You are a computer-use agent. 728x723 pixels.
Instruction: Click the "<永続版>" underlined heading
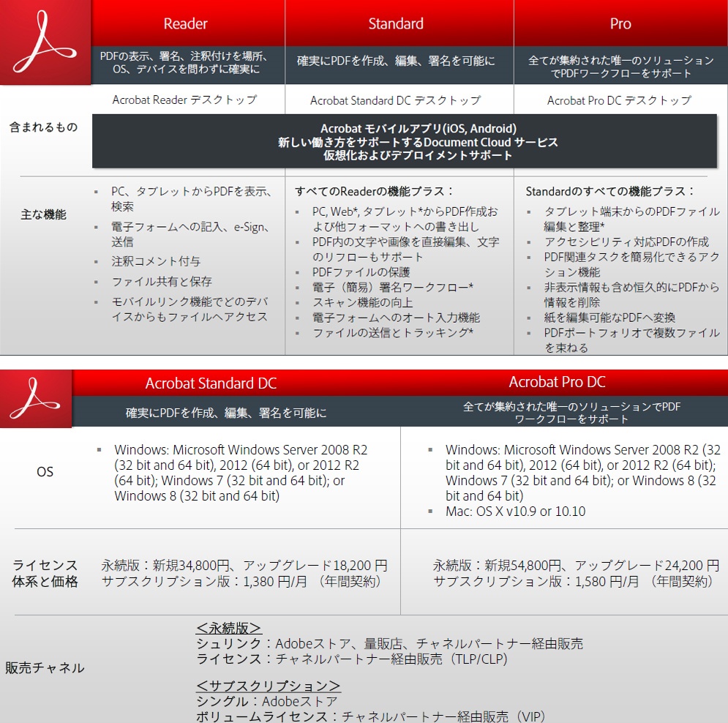tap(229, 628)
